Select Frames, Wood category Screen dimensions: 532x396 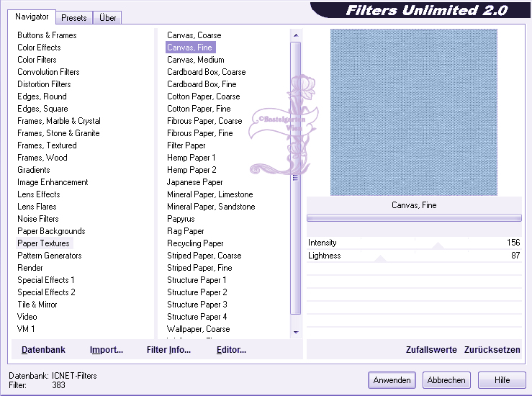click(x=42, y=158)
